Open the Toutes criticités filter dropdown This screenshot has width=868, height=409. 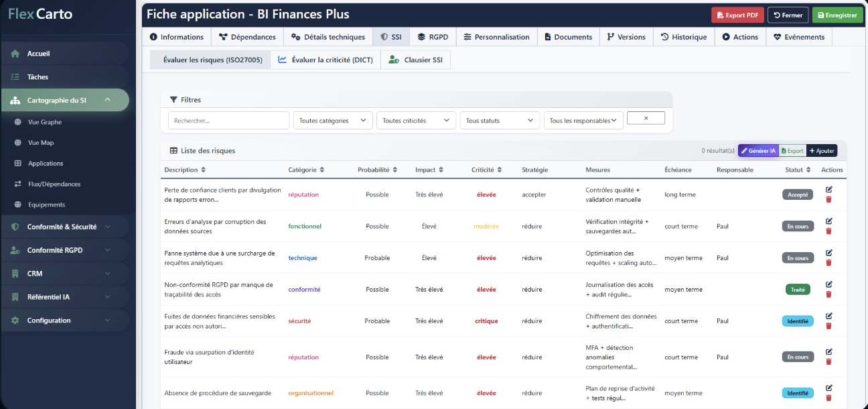[x=416, y=121]
